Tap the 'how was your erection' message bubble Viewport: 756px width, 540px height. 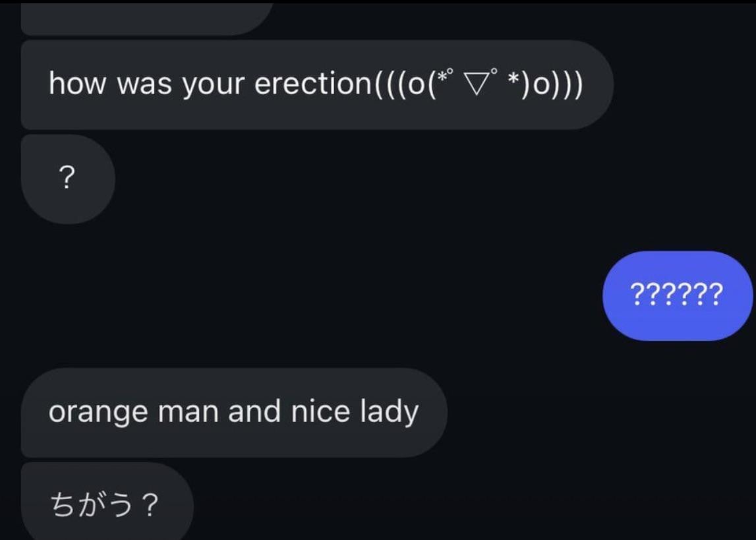coord(317,85)
